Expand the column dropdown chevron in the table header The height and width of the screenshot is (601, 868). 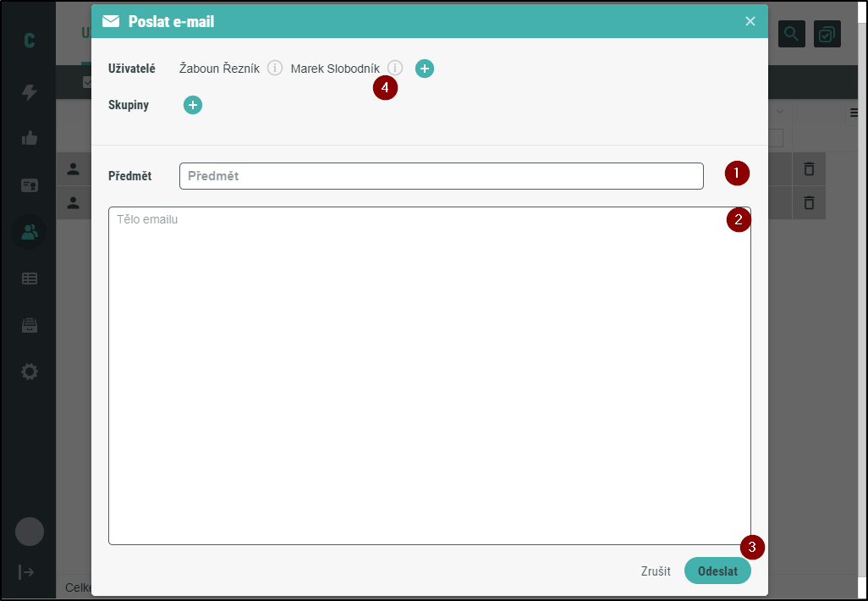(x=779, y=113)
